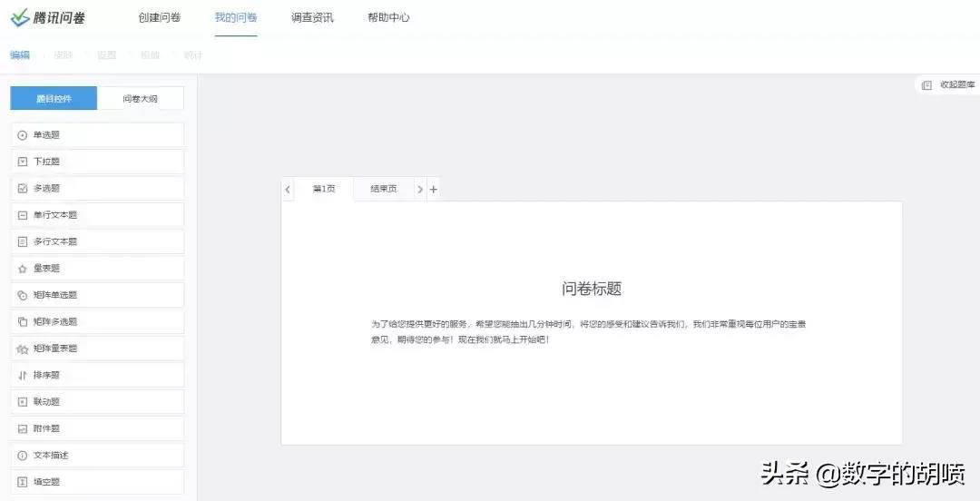Viewport: 980px width, 501px height.
Task: Open 调查资讯 in the top navigation
Action: click(x=312, y=17)
